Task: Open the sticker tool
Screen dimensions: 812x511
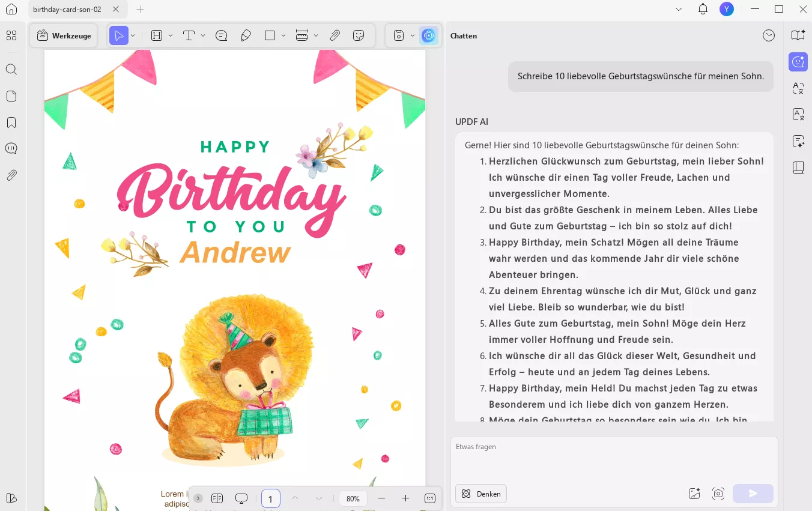Action: [x=359, y=36]
